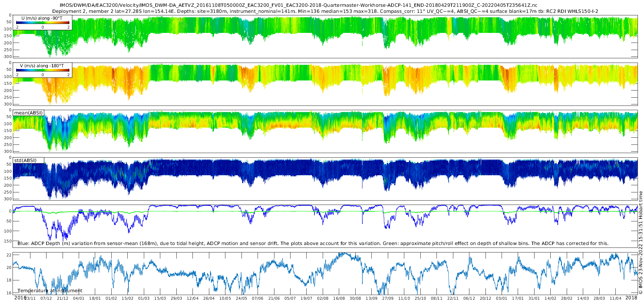Viewport: 644px width, 304px height.
Task: Click the '04/01' date tick label
Action: 79,298
